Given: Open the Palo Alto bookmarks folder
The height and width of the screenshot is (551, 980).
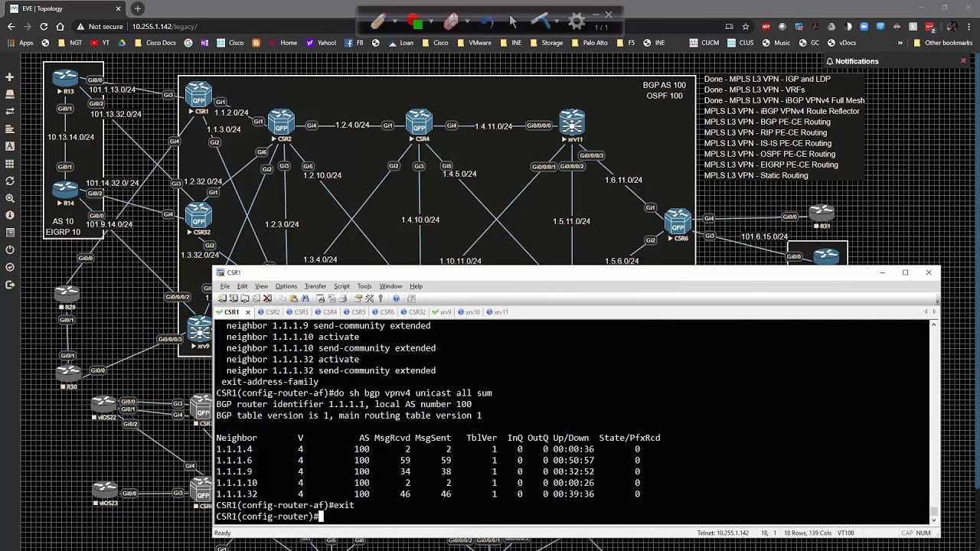Looking at the screenshot, I should pyautogui.click(x=590, y=43).
